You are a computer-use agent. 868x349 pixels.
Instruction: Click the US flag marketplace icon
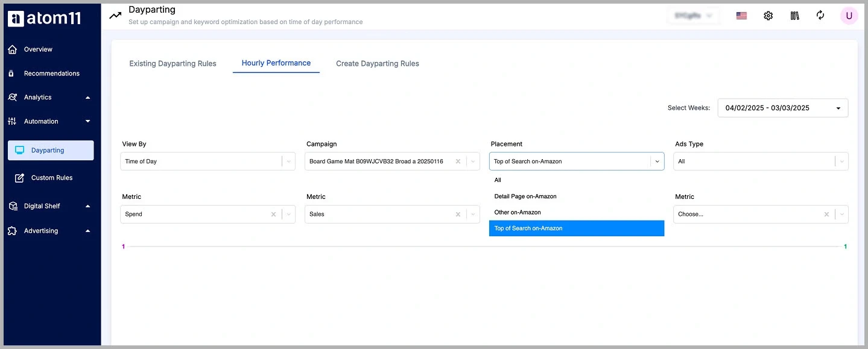[x=741, y=16]
